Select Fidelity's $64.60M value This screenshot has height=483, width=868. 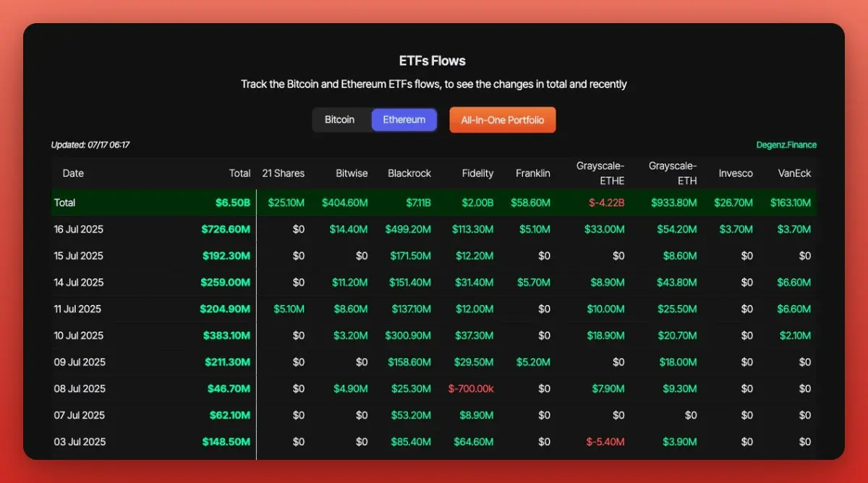(x=474, y=442)
